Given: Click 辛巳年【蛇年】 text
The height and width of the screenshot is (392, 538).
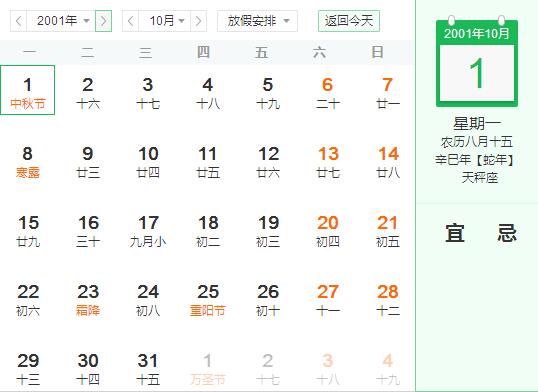Looking at the screenshot, I should (x=476, y=160).
